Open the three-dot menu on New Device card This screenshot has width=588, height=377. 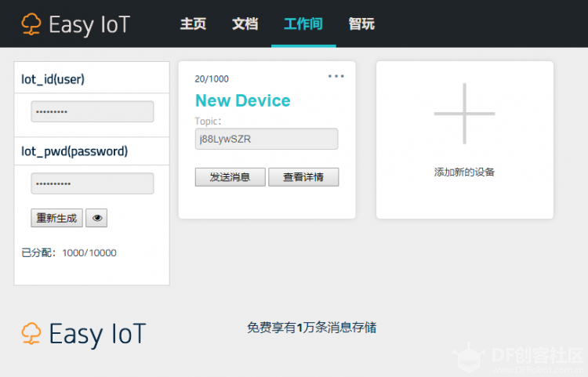coord(336,76)
